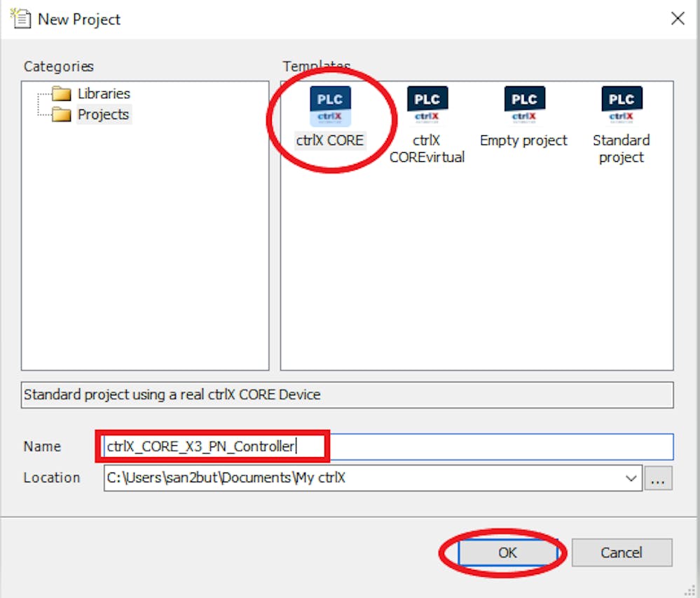Confirm new project with OK
Viewport: 700px width, 598px height.
507,552
